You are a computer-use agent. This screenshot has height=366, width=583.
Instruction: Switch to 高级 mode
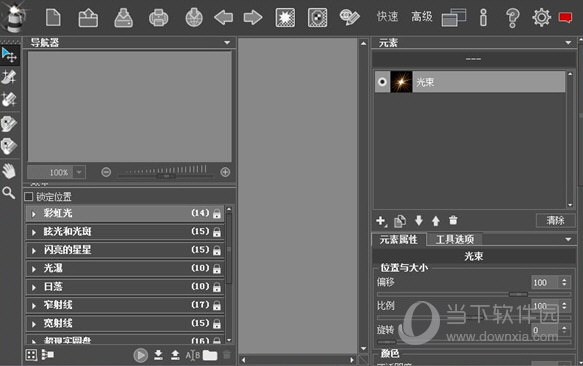tap(422, 17)
